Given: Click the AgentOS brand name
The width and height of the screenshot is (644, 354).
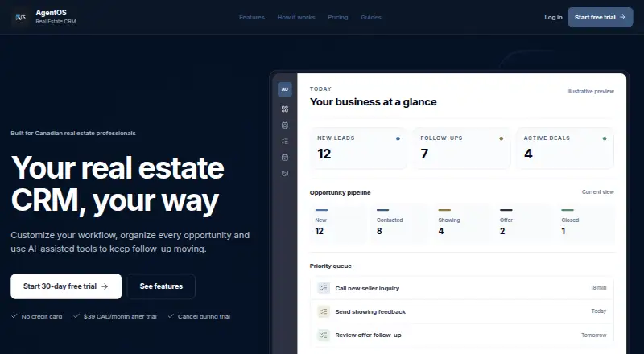Looking at the screenshot, I should click(51, 13).
